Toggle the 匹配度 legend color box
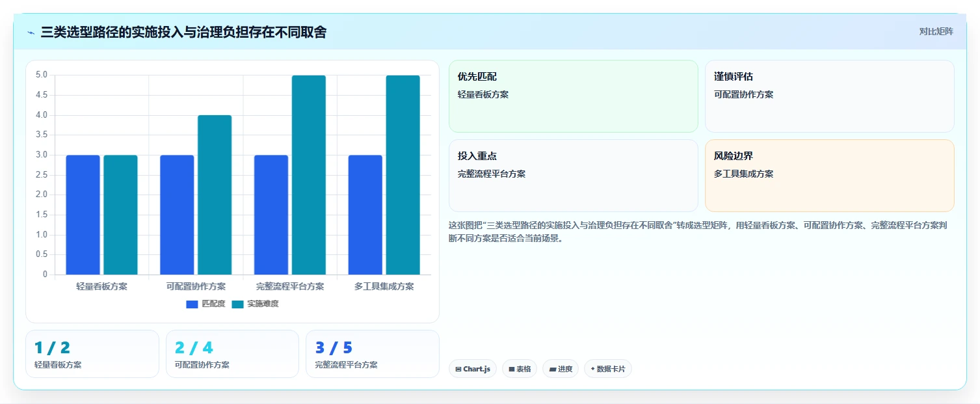The width and height of the screenshot is (980, 404). click(x=192, y=304)
